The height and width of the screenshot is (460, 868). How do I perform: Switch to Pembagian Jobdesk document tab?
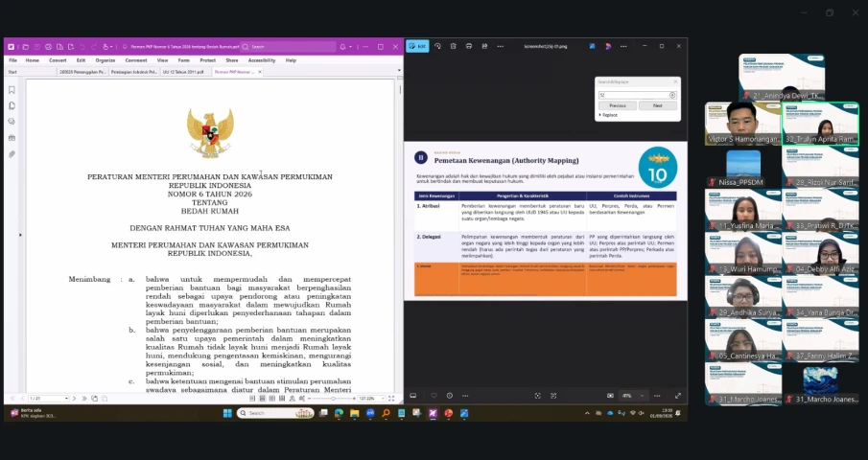click(134, 72)
